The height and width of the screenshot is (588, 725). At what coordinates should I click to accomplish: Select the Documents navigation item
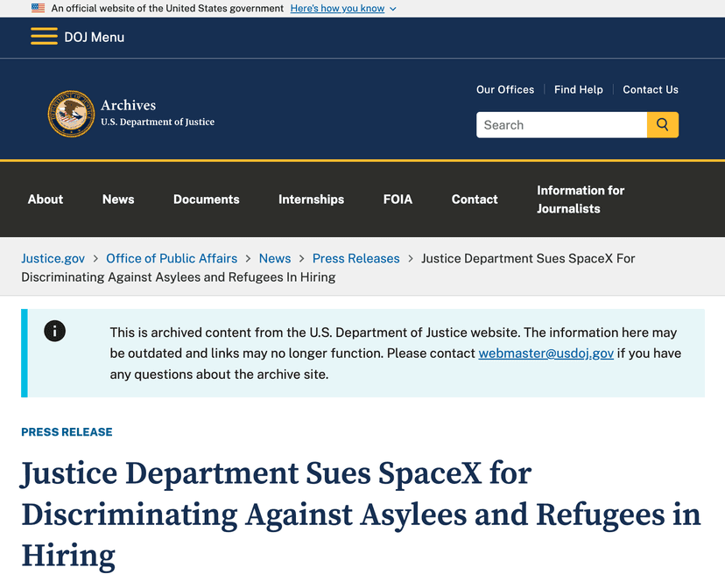[206, 199]
